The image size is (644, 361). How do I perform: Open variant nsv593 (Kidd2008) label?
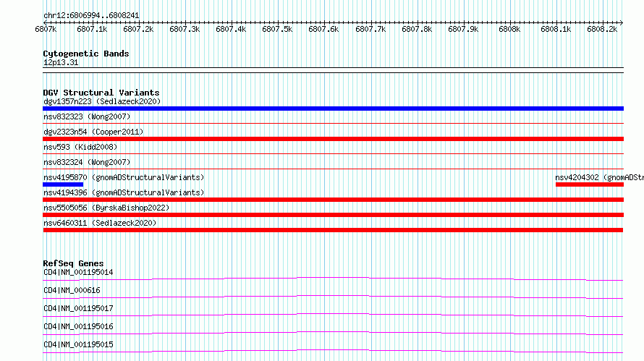coord(80,147)
